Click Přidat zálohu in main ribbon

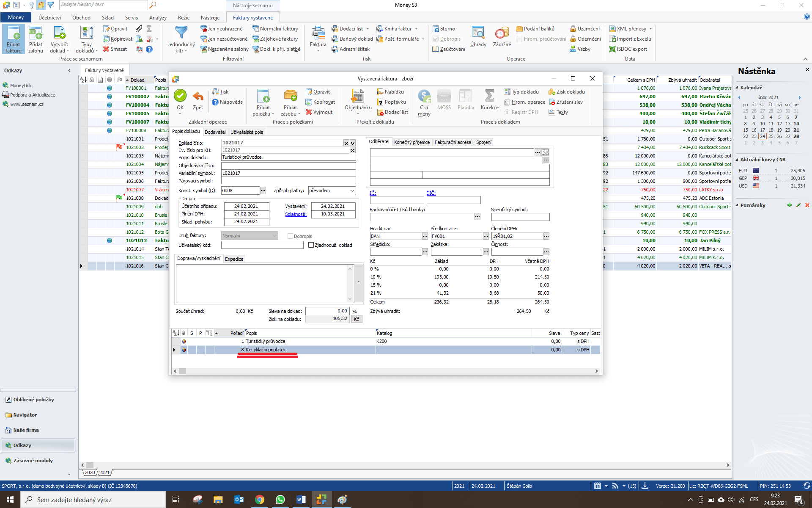tap(36, 39)
